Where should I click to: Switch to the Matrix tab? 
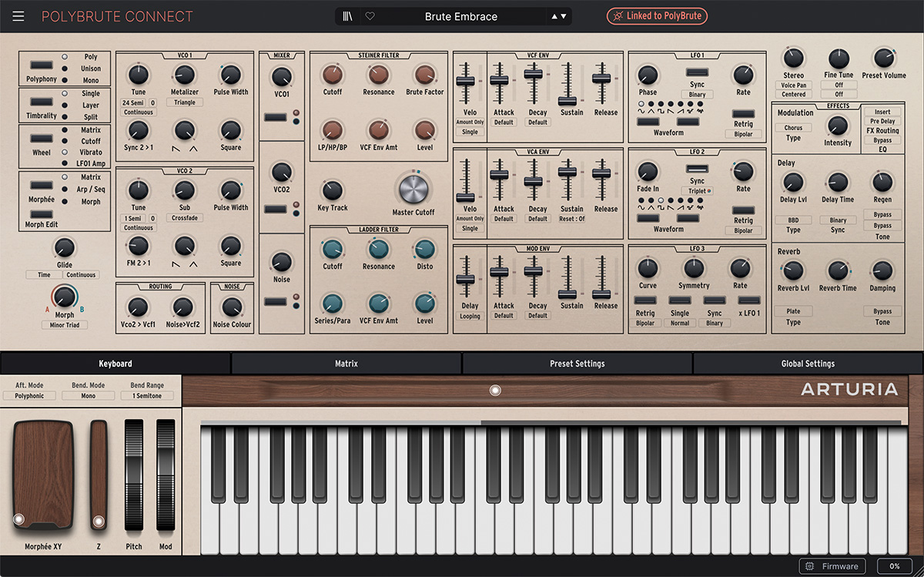coord(346,364)
